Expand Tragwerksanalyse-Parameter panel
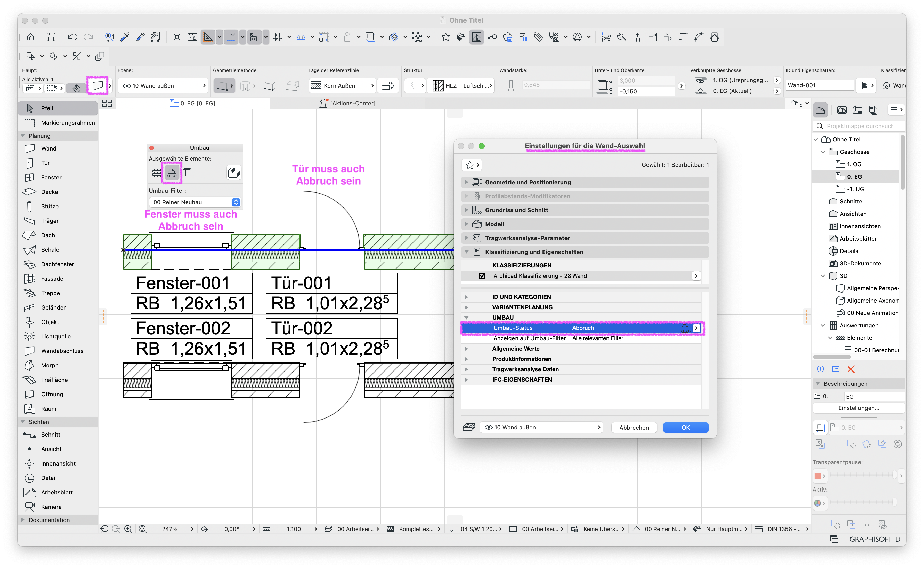The width and height of the screenshot is (924, 568). tap(466, 238)
